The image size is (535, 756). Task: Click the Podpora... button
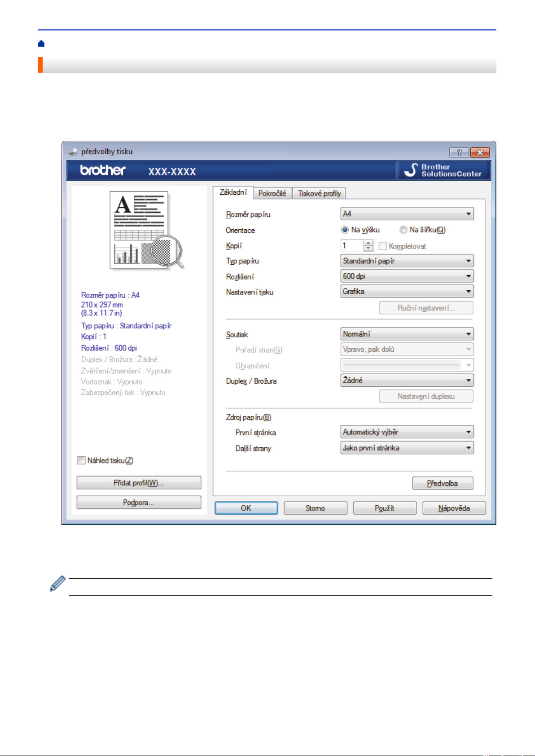pos(139,503)
